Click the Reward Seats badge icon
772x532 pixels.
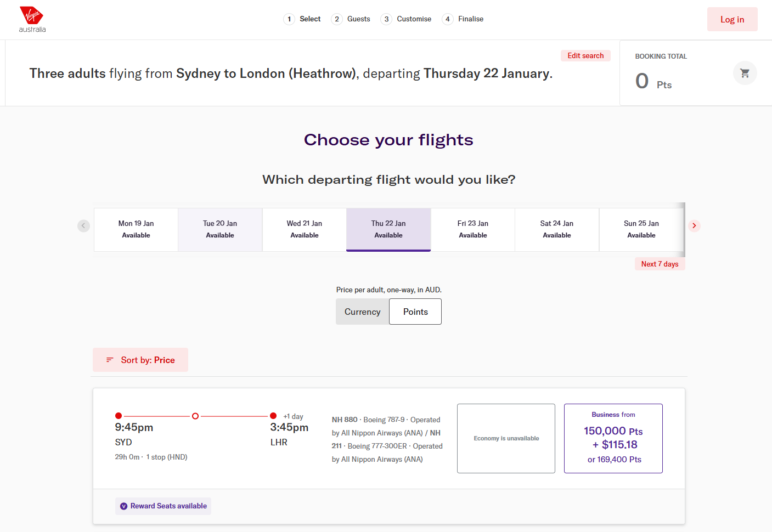124,506
